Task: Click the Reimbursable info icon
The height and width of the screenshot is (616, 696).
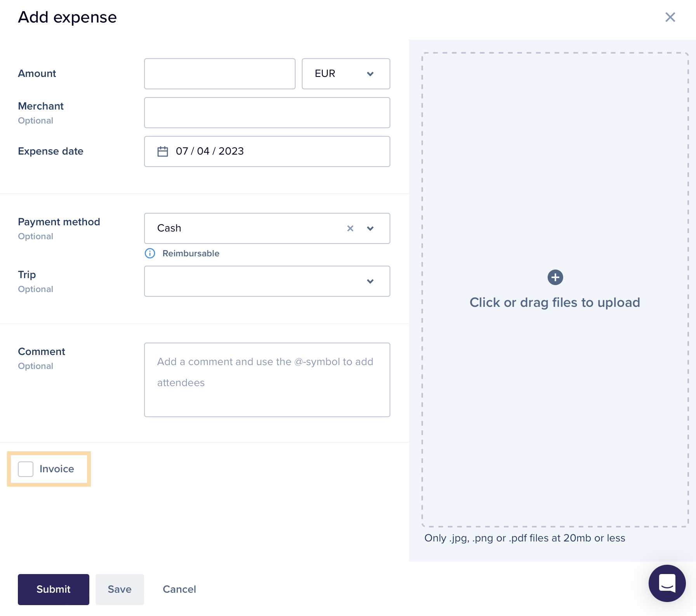Action: tap(150, 253)
